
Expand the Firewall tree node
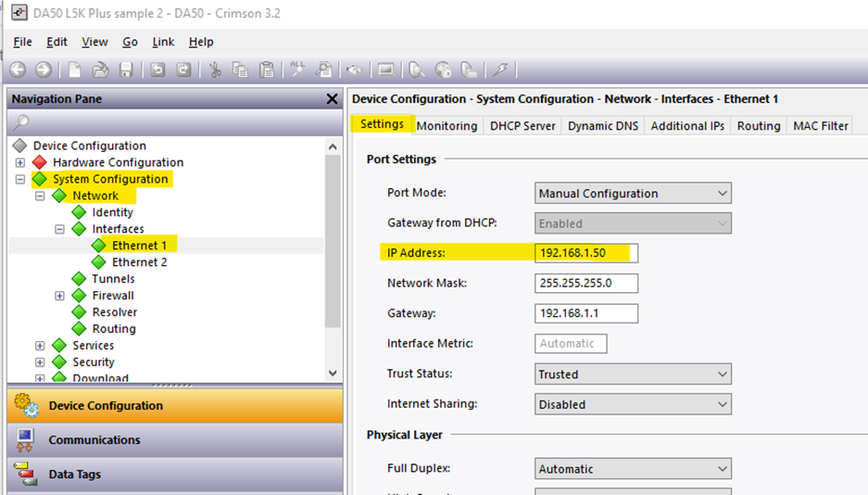tap(60, 295)
